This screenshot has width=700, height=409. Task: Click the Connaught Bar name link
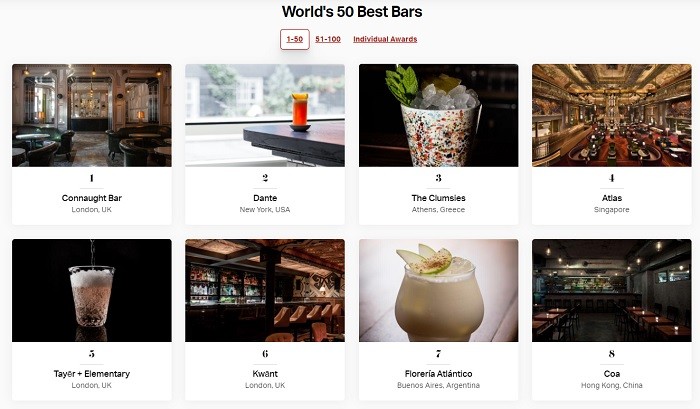[92, 198]
